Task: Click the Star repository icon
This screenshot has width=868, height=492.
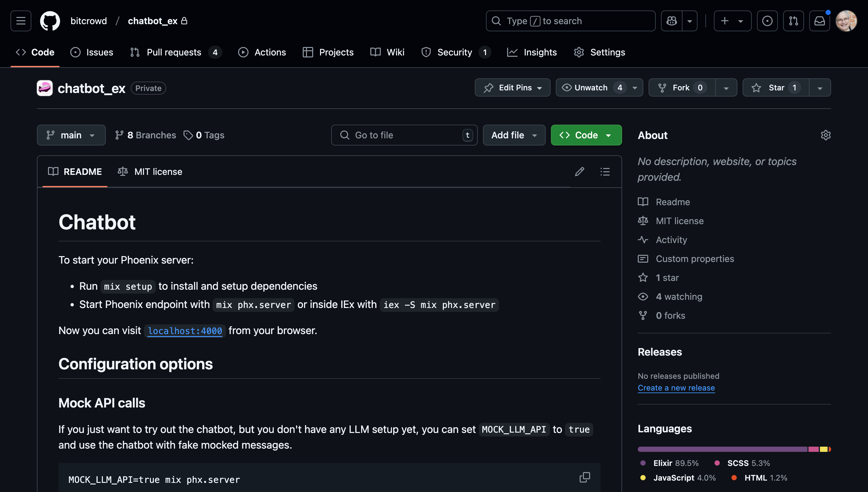Action: coord(774,87)
